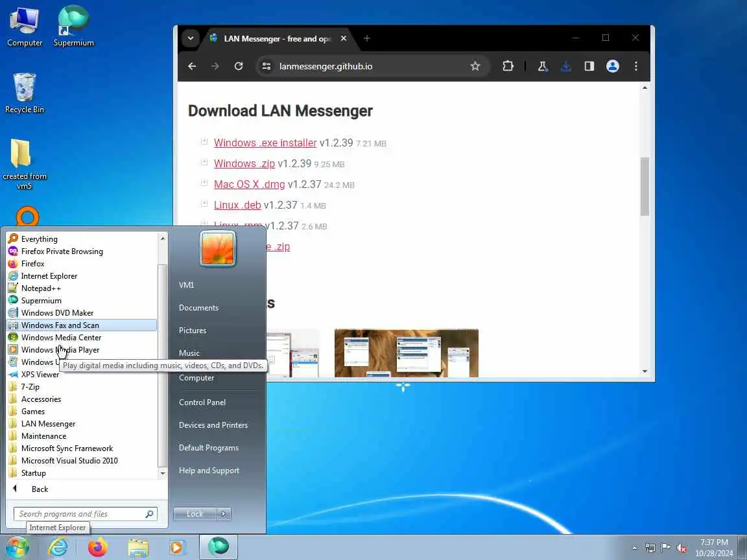Open Internet Explorer taskbar icon
Image resolution: width=747 pixels, height=560 pixels.
coord(58,548)
